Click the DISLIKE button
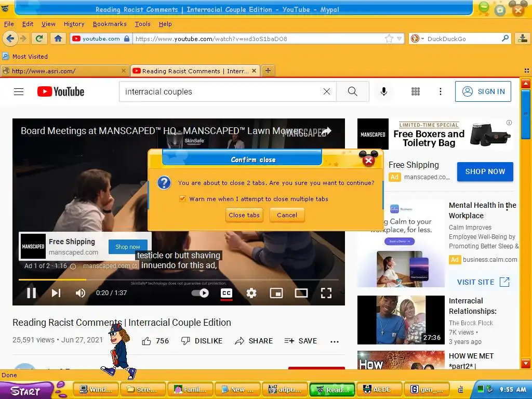532x399 pixels. click(x=202, y=341)
